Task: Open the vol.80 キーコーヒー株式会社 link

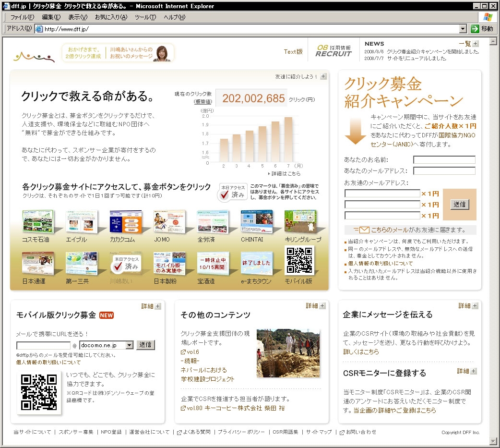Action: click(233, 408)
